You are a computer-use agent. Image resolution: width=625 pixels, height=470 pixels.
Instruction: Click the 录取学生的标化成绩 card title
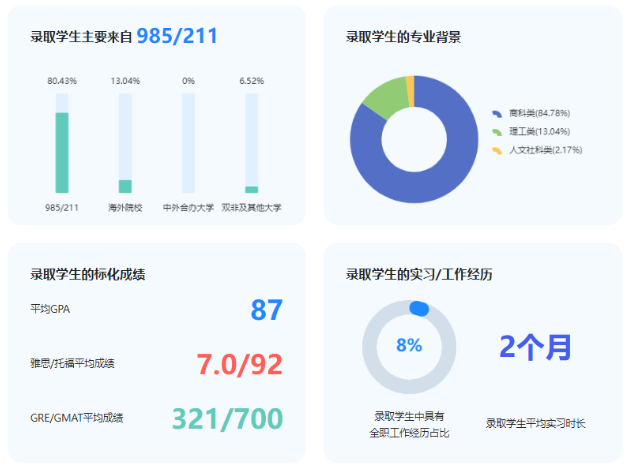point(88,275)
